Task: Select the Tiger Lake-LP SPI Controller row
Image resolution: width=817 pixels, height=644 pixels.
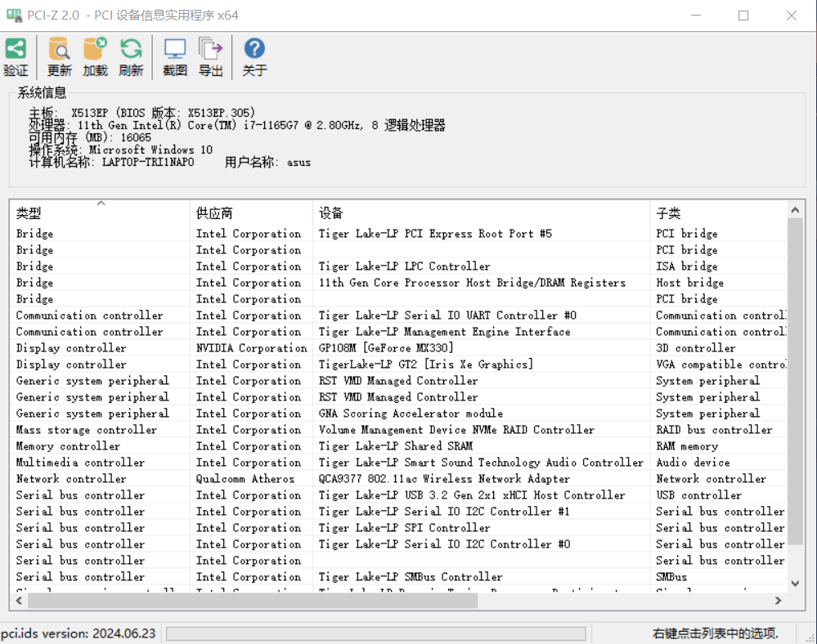Action: (398, 528)
